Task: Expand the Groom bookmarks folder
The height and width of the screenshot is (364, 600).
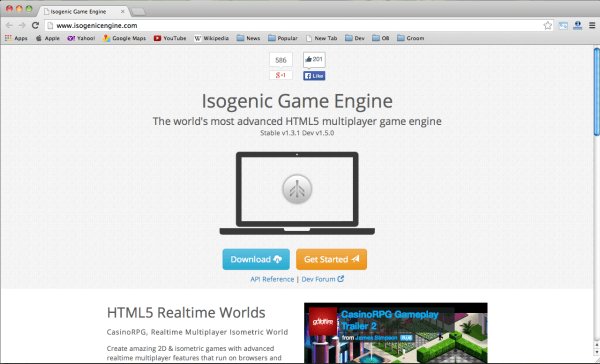Action: 411,38
